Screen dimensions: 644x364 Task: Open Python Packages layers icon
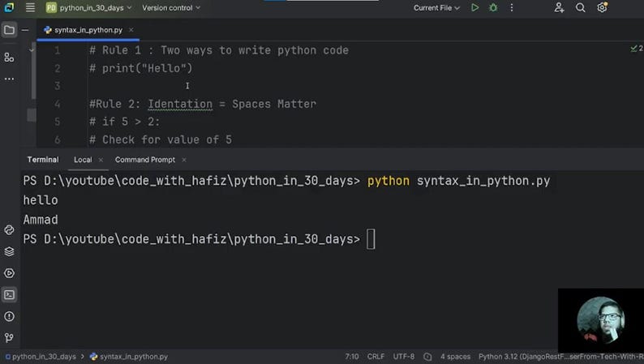(9, 251)
